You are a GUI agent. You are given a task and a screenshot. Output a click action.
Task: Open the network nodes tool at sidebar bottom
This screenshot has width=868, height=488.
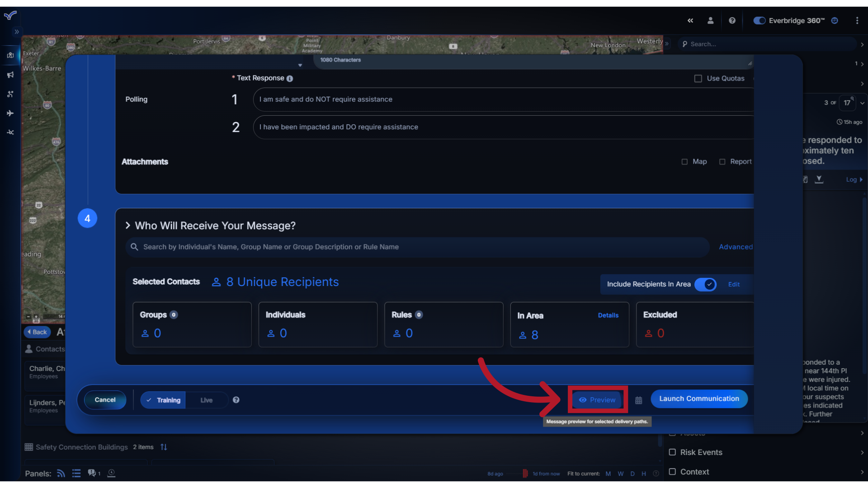click(x=10, y=132)
